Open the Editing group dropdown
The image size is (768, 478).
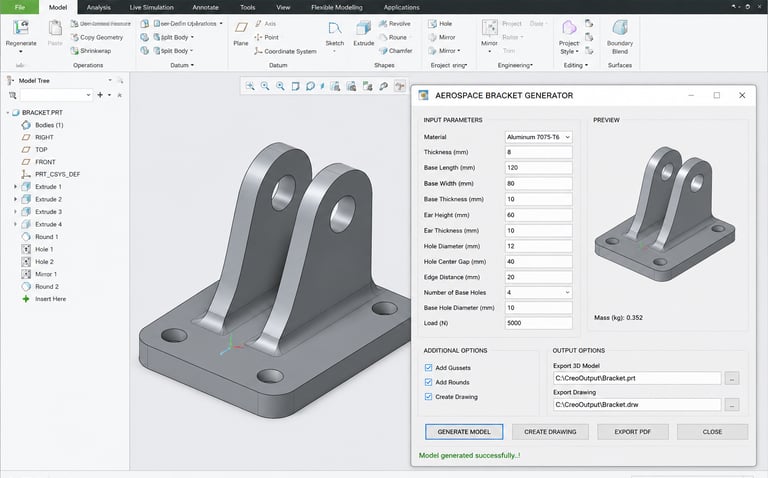(x=576, y=65)
